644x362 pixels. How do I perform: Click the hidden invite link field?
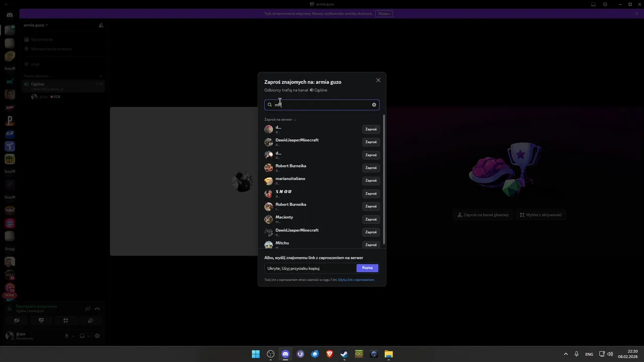tap(310, 268)
